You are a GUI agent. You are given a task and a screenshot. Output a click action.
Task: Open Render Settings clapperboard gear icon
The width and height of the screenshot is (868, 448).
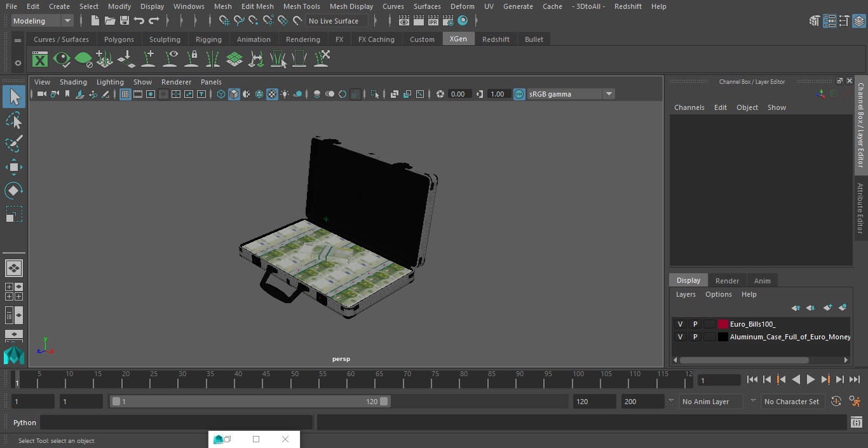pyautogui.click(x=448, y=21)
